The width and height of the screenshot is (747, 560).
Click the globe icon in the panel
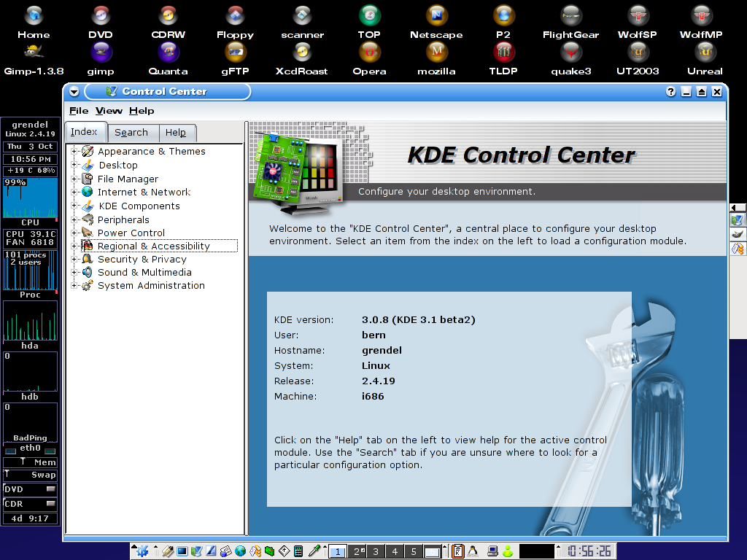241,551
